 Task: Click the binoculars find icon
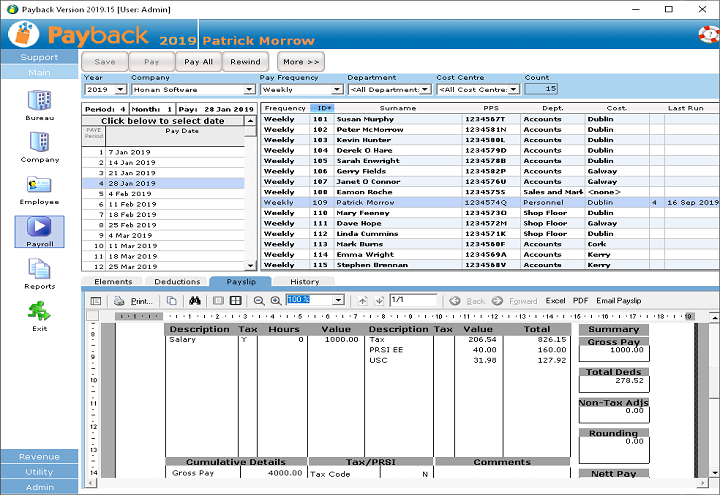click(196, 300)
